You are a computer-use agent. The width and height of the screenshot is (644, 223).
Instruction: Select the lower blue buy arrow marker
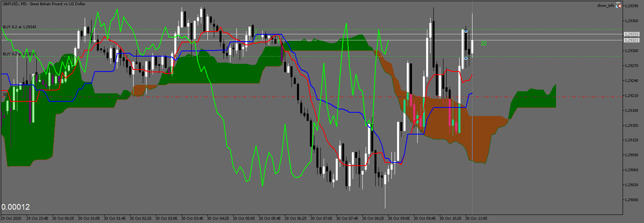coord(466,58)
